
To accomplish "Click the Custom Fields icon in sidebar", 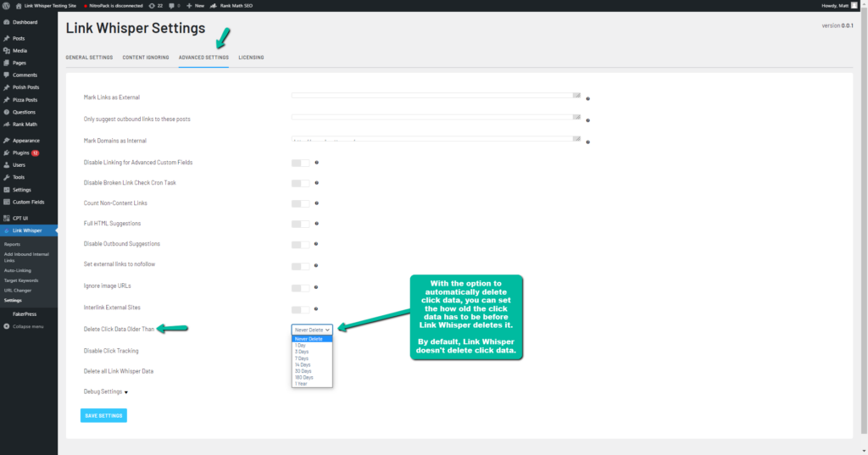I will coord(7,202).
